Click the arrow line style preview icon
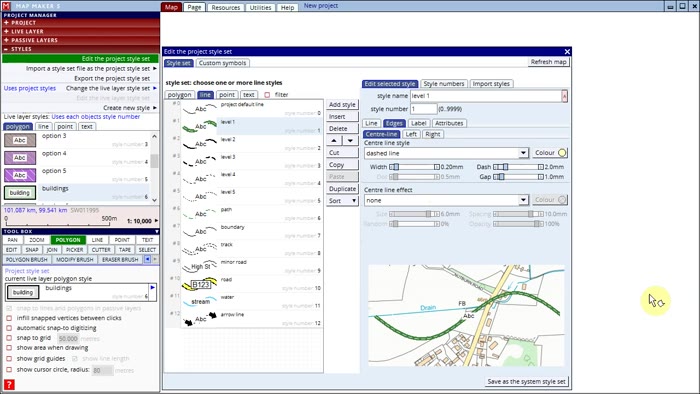The image size is (700, 394). coord(200,319)
